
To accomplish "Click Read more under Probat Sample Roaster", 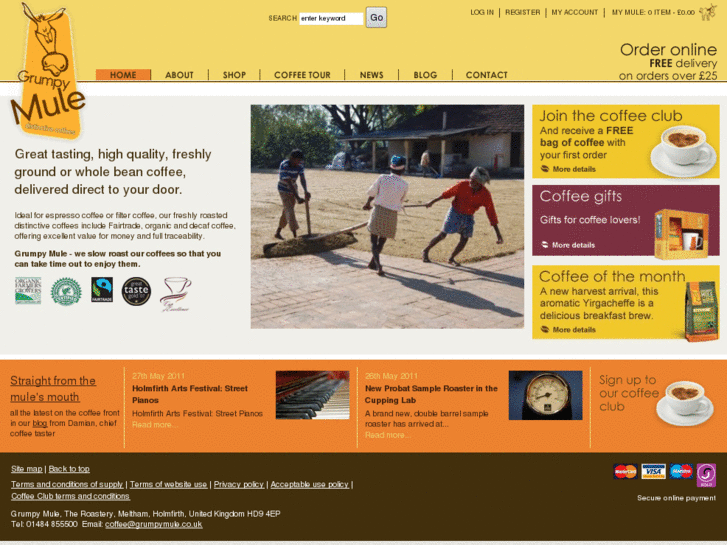I will tap(387, 435).
